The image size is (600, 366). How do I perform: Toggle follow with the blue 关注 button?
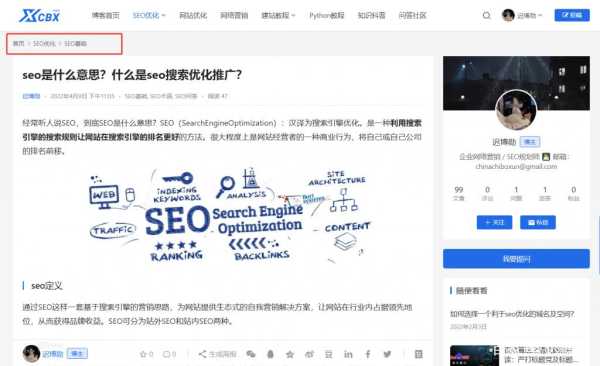point(494,222)
